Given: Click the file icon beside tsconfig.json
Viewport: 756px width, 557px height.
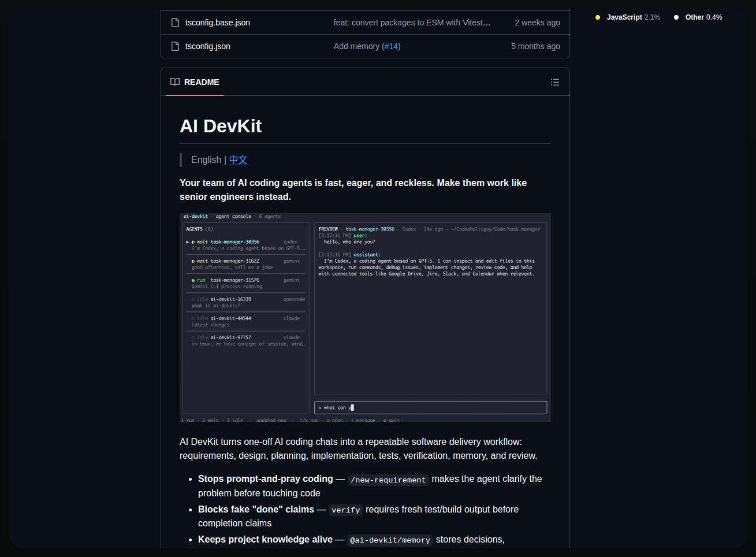Looking at the screenshot, I should pyautogui.click(x=175, y=46).
